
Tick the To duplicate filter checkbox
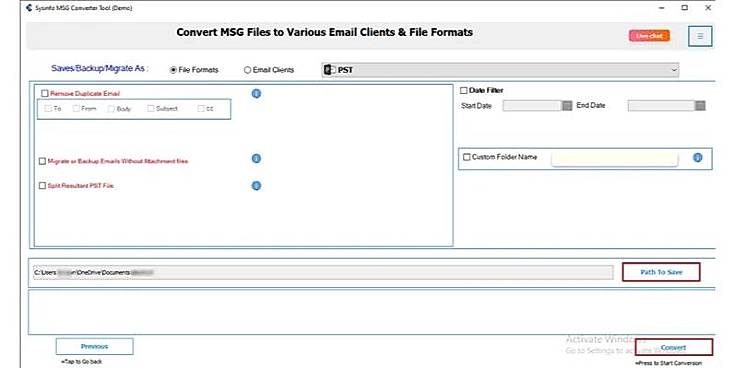[x=48, y=108]
